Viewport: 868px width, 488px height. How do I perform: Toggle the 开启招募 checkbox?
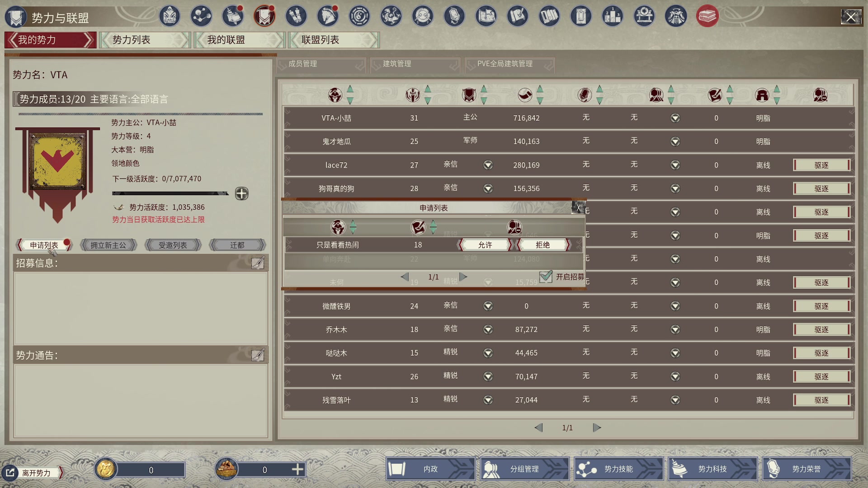tap(546, 277)
